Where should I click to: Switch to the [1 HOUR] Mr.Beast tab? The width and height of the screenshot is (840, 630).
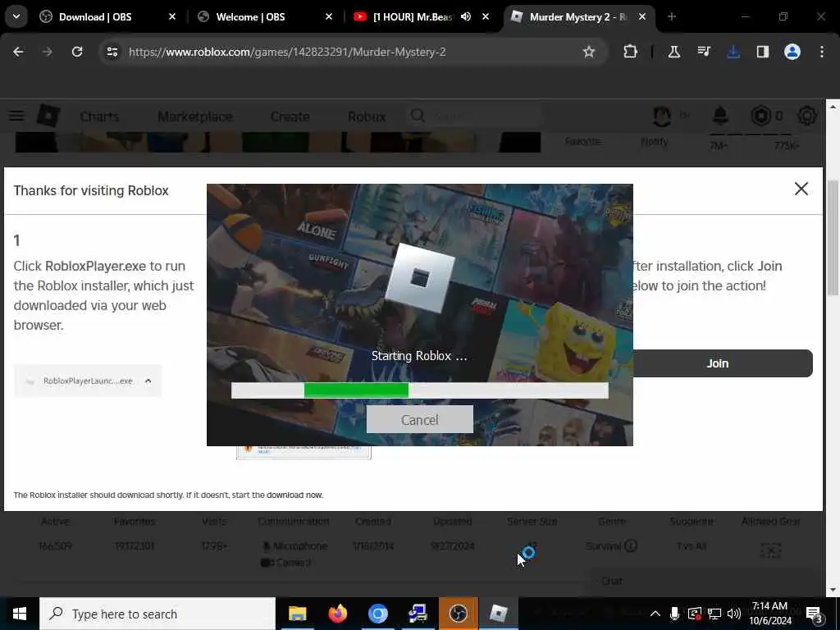click(421, 16)
